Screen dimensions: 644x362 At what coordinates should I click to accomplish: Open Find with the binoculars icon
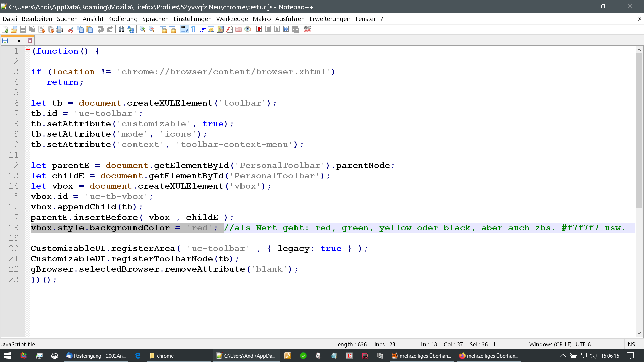[121, 29]
